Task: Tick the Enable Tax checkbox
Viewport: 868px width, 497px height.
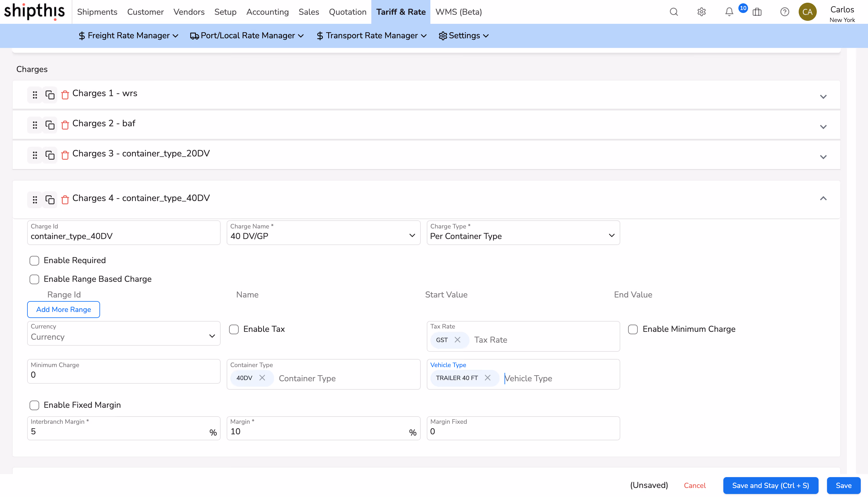Action: (x=234, y=329)
